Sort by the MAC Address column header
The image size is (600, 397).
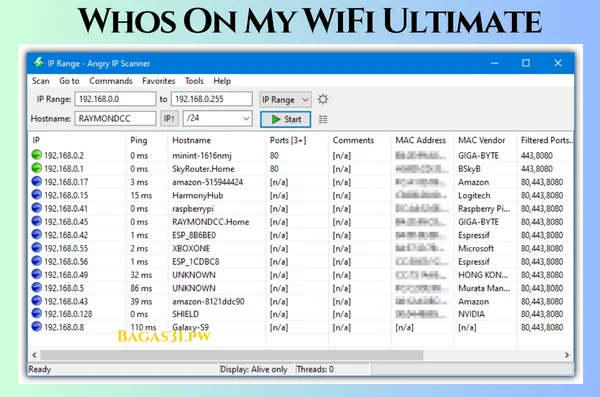[x=422, y=140]
